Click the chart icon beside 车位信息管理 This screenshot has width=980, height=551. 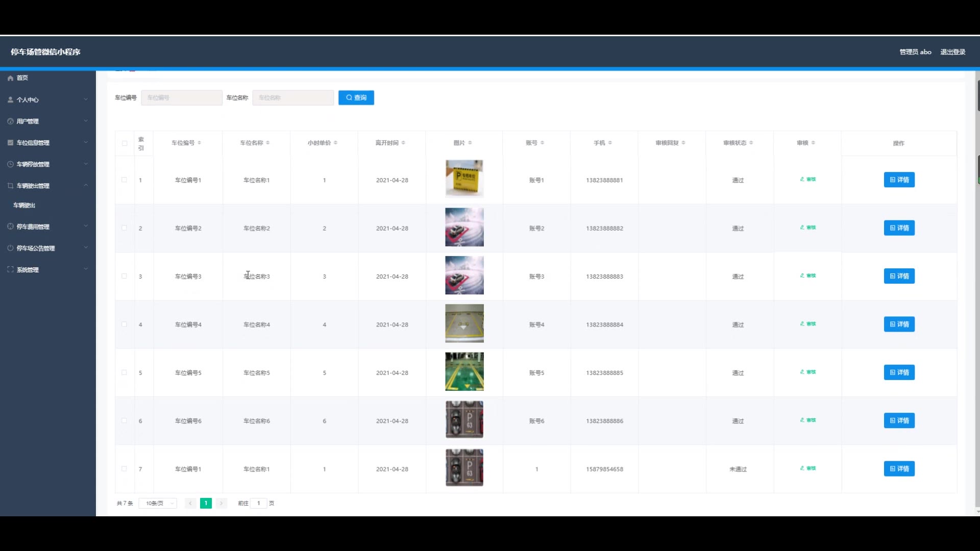[x=10, y=143]
